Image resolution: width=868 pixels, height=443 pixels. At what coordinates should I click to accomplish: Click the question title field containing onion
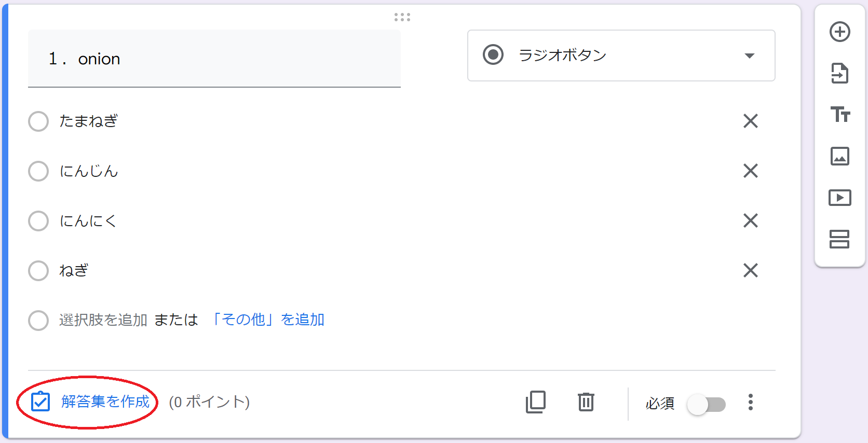tap(214, 59)
